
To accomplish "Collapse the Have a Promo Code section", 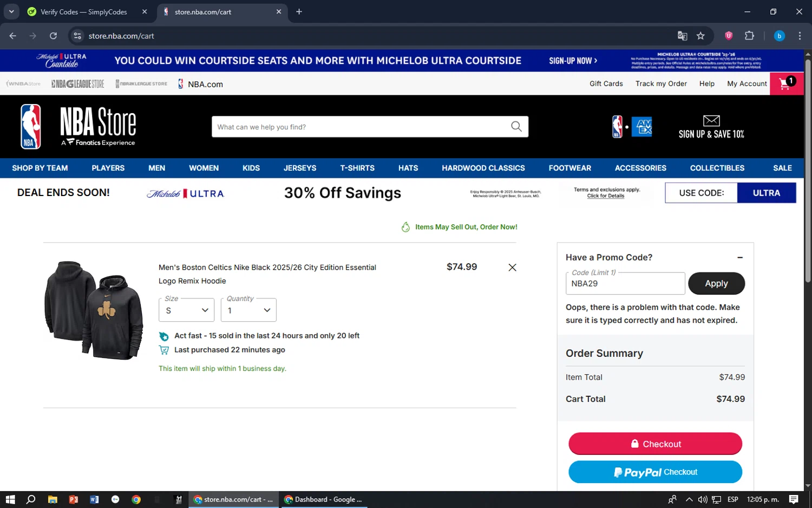I will click(740, 258).
